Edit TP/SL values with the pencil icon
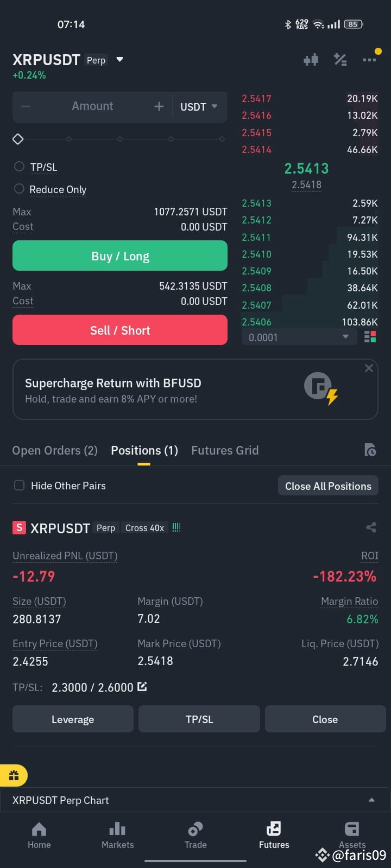The image size is (391, 868). [x=142, y=687]
